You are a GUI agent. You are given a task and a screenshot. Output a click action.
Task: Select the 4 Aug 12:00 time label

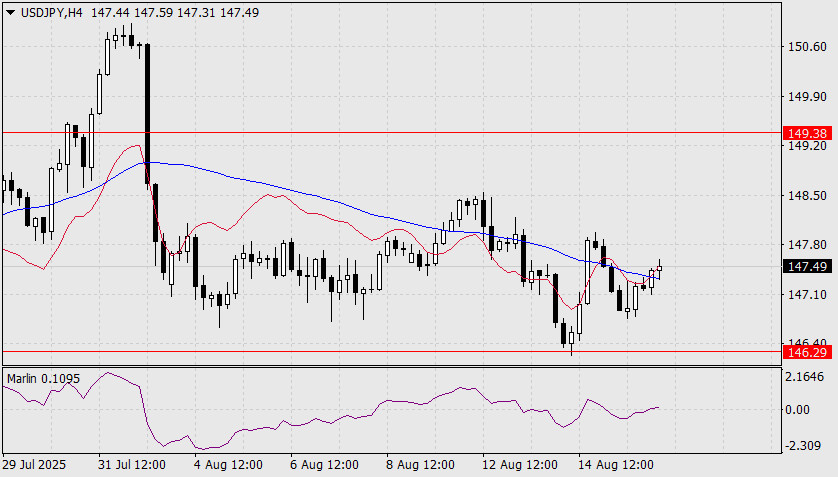pyautogui.click(x=228, y=465)
